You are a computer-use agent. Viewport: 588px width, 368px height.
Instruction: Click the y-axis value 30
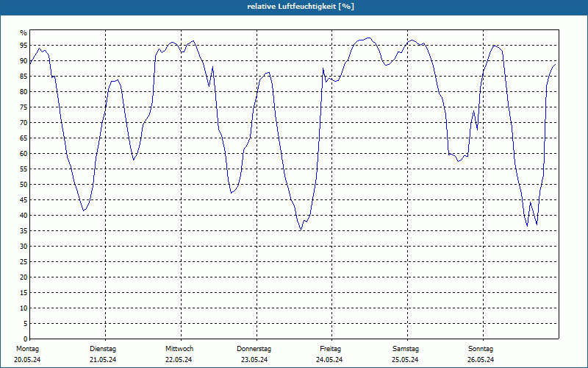click(24, 247)
